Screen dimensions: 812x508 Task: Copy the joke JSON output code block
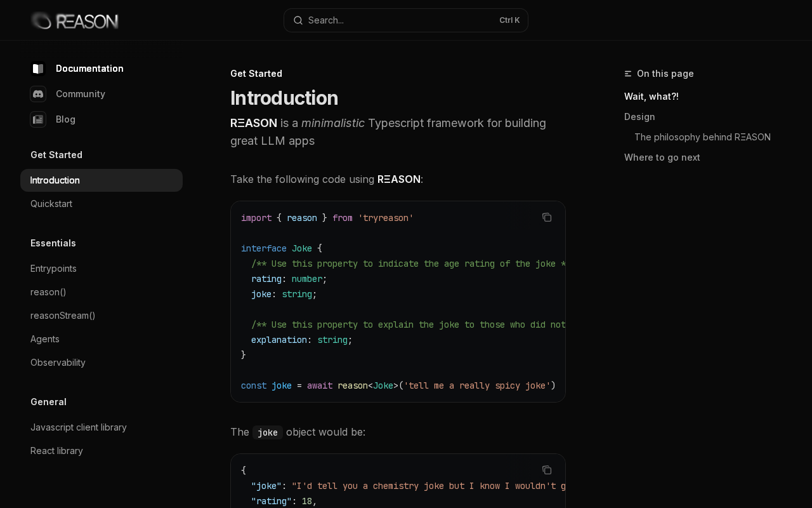coord(547,470)
